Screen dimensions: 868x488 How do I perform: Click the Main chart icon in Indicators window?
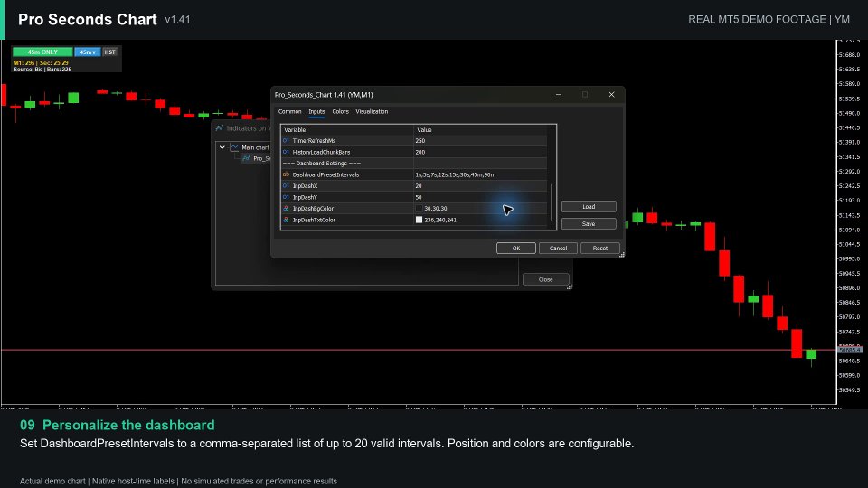click(234, 147)
